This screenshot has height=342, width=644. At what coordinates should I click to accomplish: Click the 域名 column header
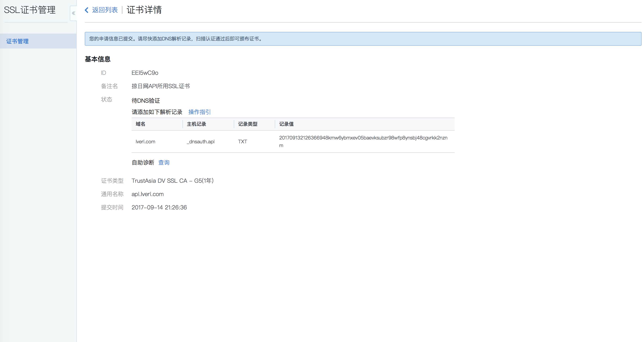(141, 124)
